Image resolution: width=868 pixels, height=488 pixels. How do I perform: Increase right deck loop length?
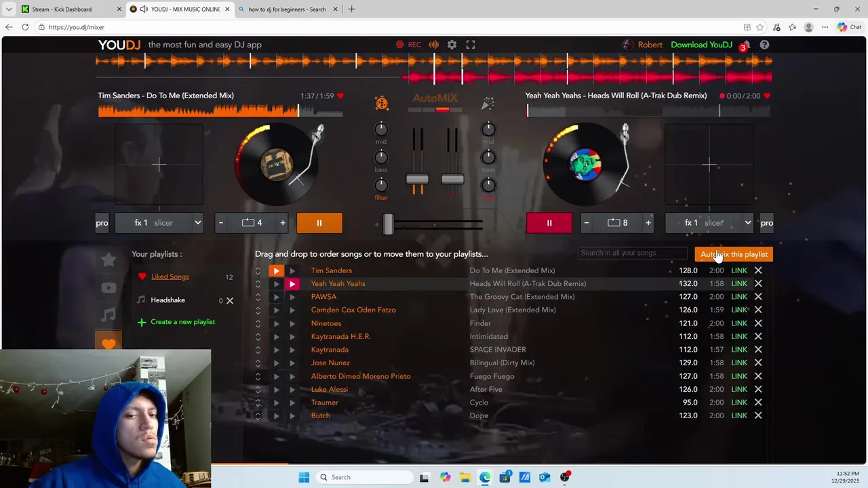coord(648,223)
